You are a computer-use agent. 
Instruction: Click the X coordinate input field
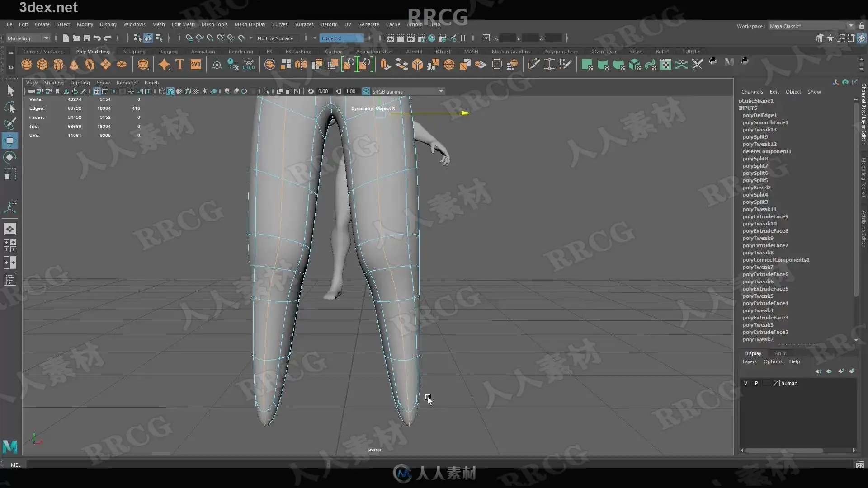(x=508, y=38)
